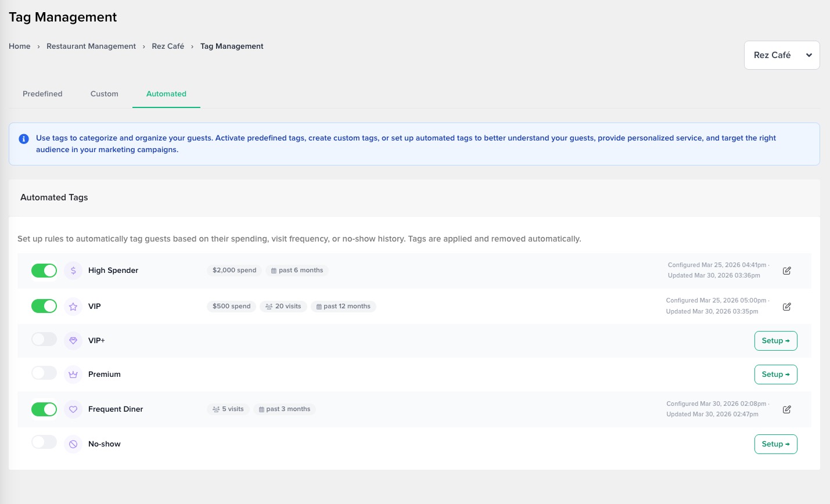The image size is (830, 504).
Task: Turn off the VIP tag toggle
Action: tap(44, 306)
